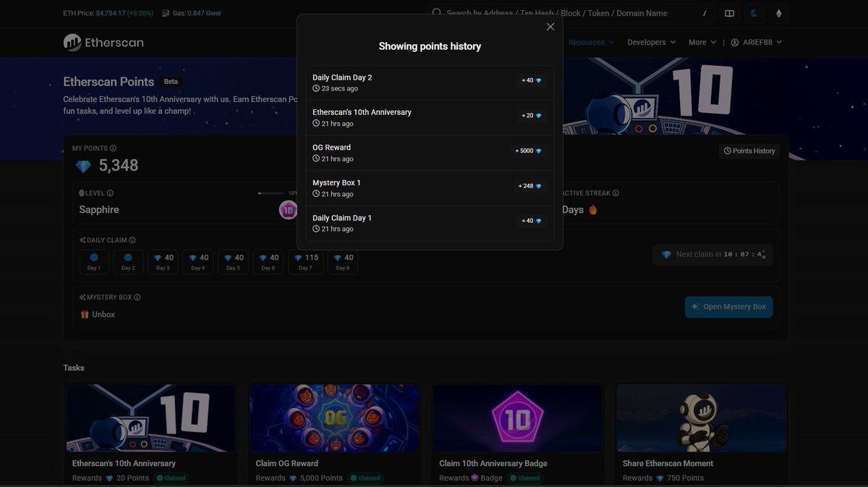The height and width of the screenshot is (487, 868).
Task: Click the Daily Claim info icon
Action: click(132, 240)
